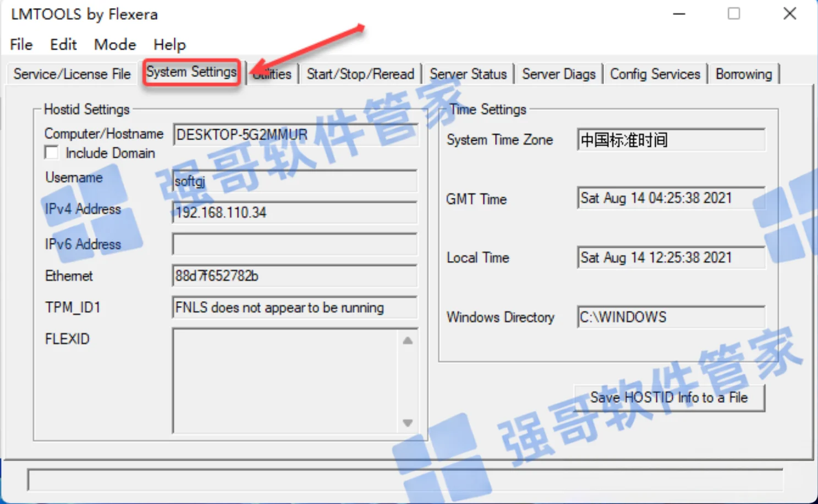Screen dimensions: 818x504
Task: Minimize the LMTOOLS window
Action: (679, 14)
